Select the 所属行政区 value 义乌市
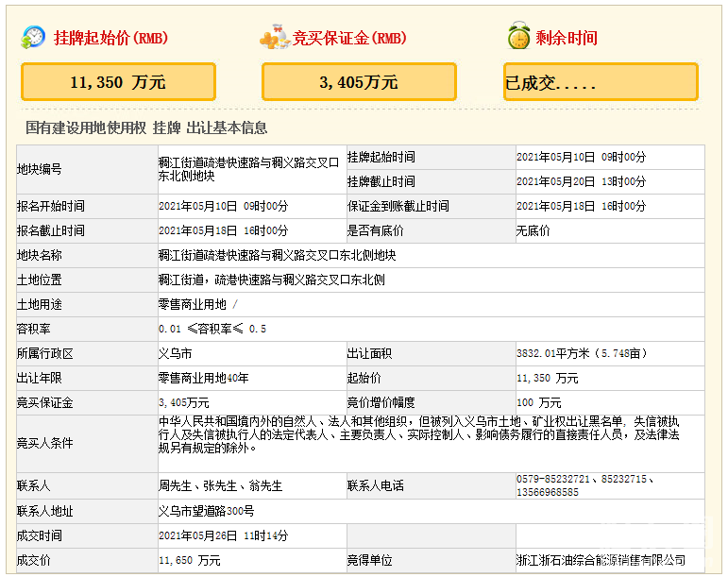728x577 pixels. (175, 353)
